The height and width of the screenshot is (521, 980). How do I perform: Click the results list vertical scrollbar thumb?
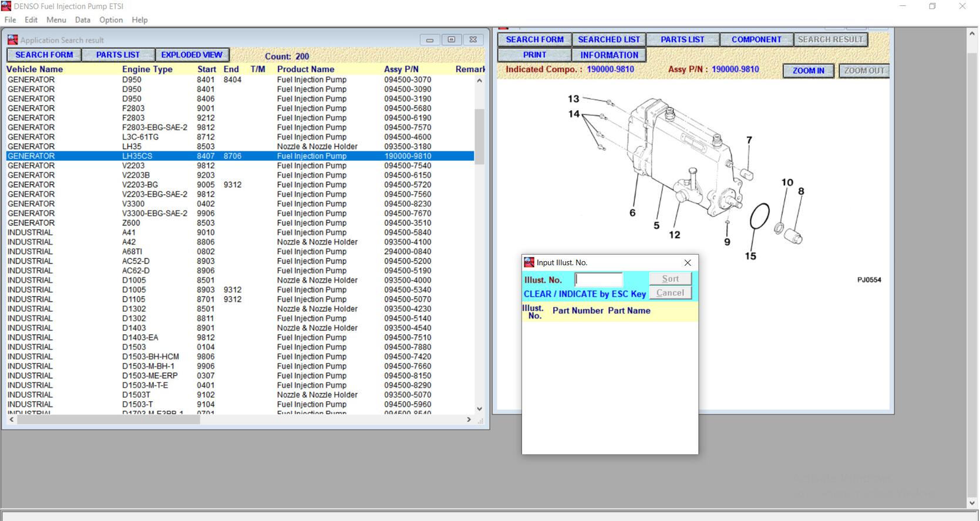479,136
